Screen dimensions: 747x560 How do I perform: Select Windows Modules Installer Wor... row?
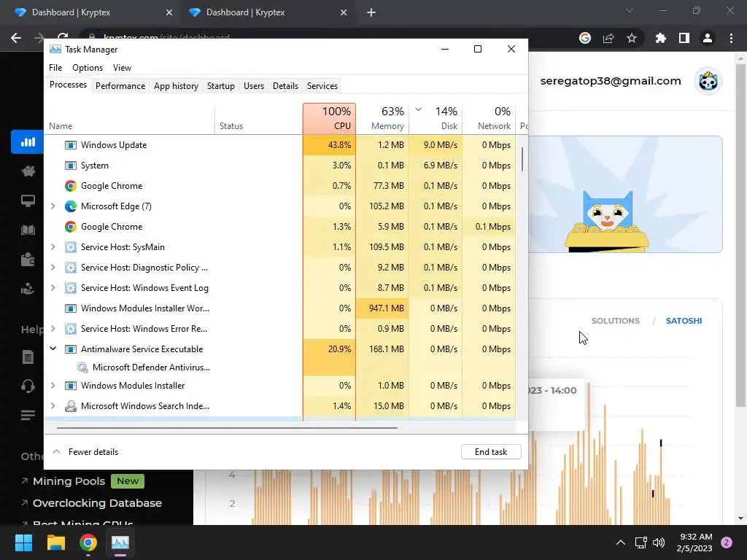pos(279,308)
